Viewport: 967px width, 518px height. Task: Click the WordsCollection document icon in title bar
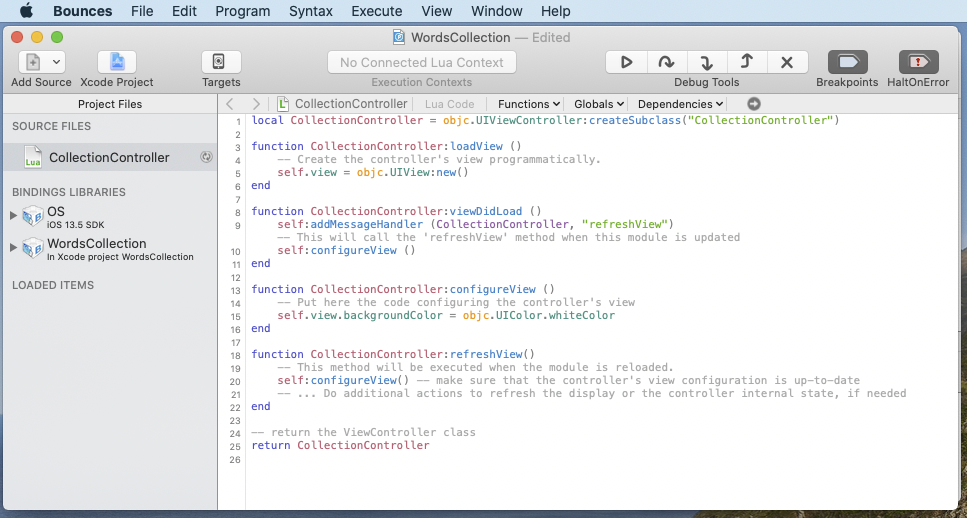(399, 37)
